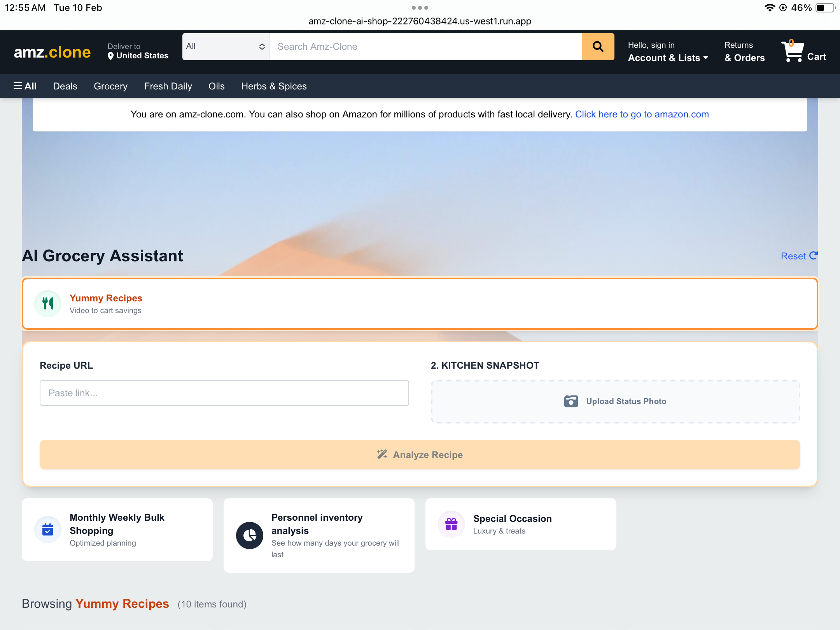840x630 pixels.
Task: Open the Deals nav tab
Action: click(x=65, y=86)
